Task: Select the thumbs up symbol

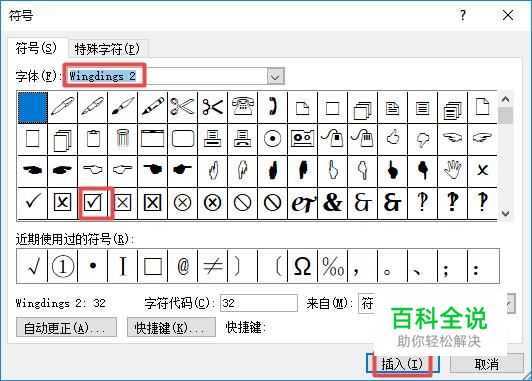Action: pyautogui.click(x=393, y=139)
